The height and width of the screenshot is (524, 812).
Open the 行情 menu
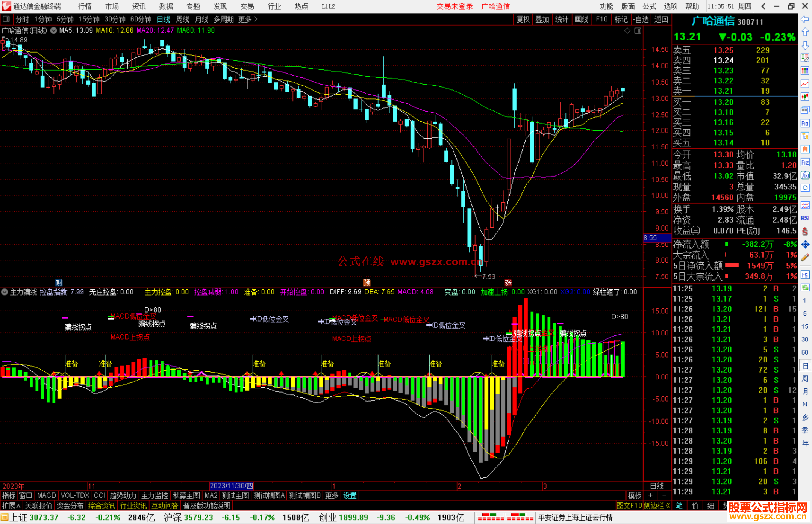click(85, 6)
